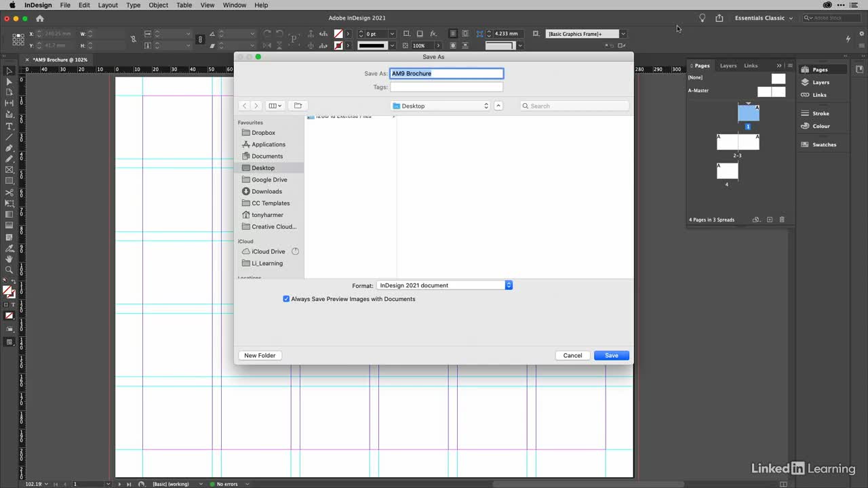Open Layers panel from the dock
Viewport: 868px width, 488px height.
[821, 82]
